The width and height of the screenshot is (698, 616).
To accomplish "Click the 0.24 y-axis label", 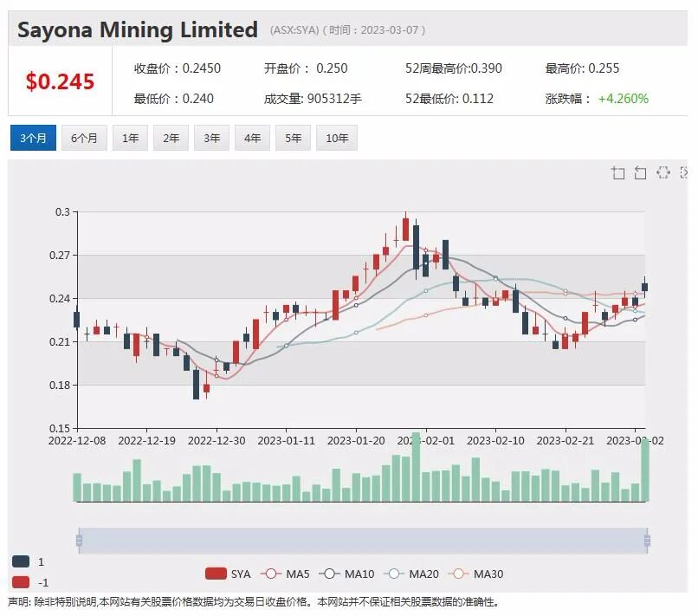I will (x=60, y=298).
